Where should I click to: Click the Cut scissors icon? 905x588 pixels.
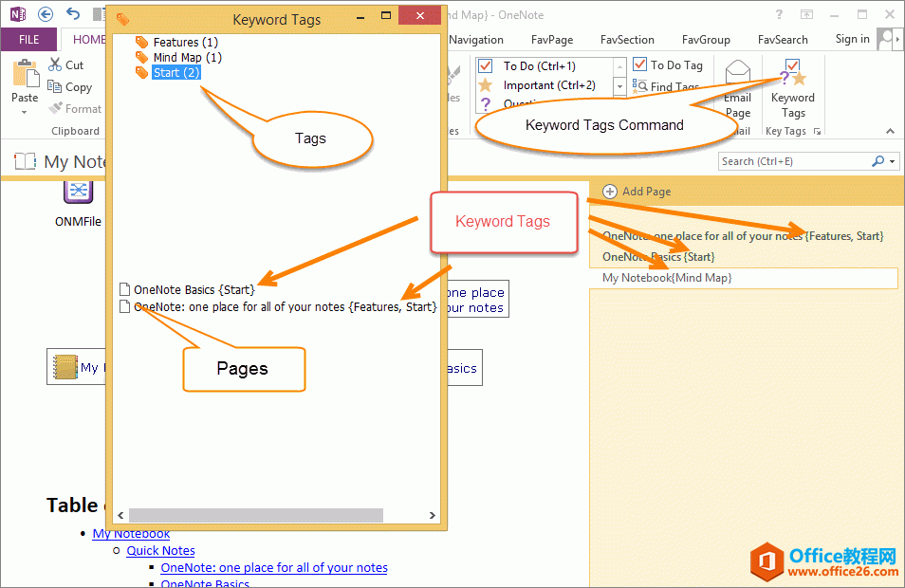[55, 64]
